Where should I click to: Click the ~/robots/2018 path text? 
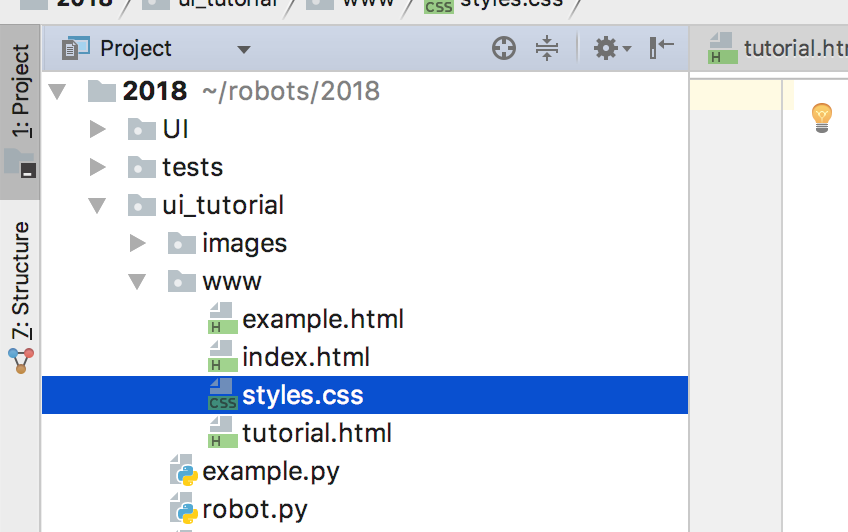point(291,91)
